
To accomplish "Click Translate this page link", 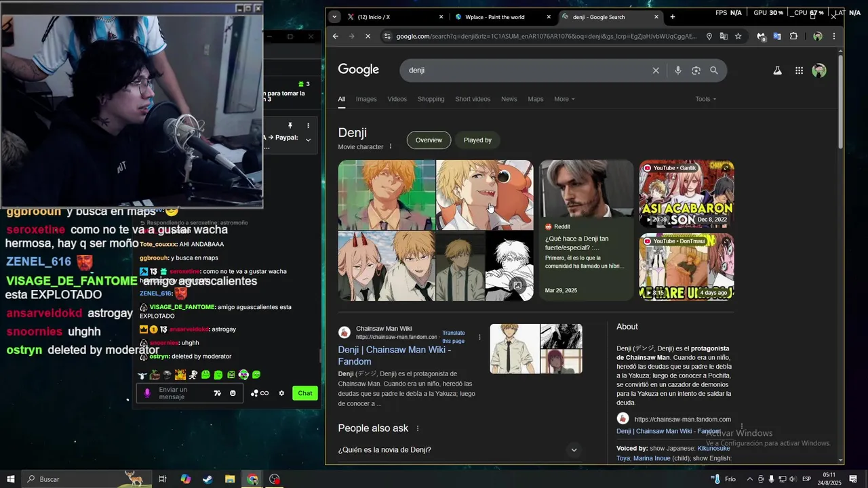I will (454, 337).
